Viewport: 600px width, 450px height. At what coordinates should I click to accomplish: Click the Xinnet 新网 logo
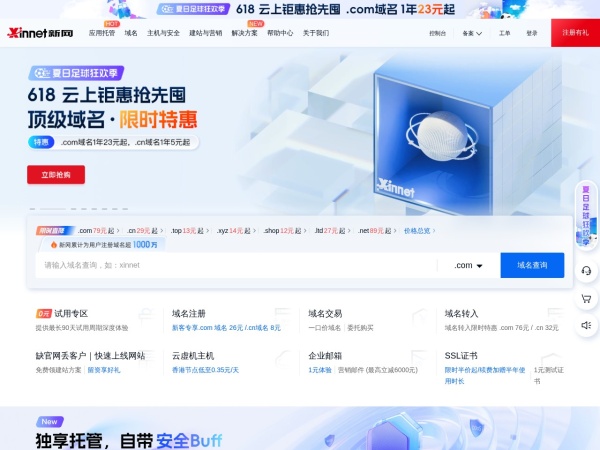coord(40,33)
